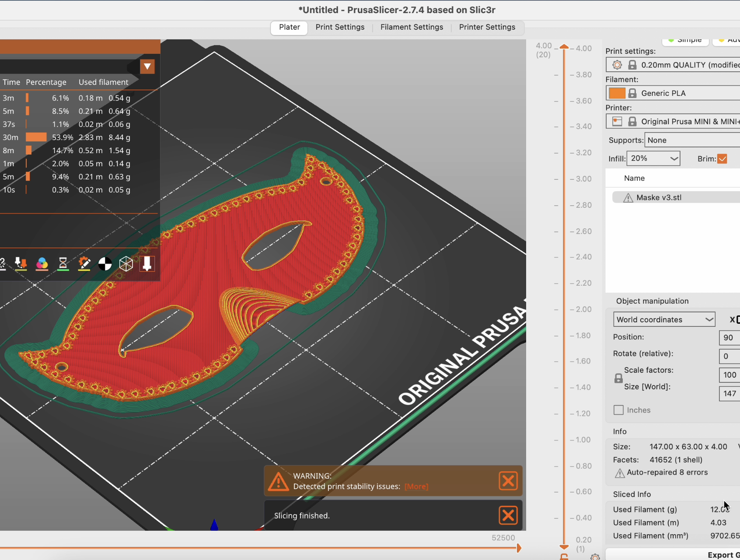This screenshot has width=740, height=560.
Task: Collapse the legend with the orange triangle
Action: tap(147, 66)
